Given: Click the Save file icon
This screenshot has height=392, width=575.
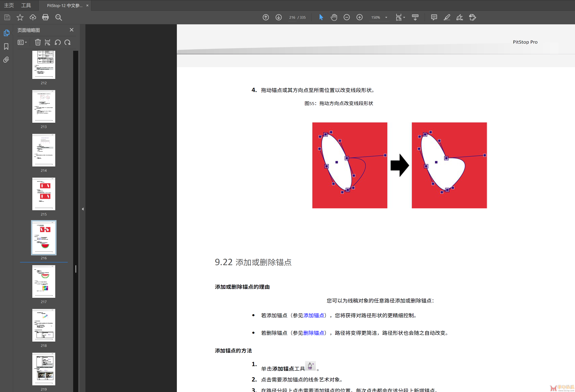Looking at the screenshot, I should [x=7, y=17].
